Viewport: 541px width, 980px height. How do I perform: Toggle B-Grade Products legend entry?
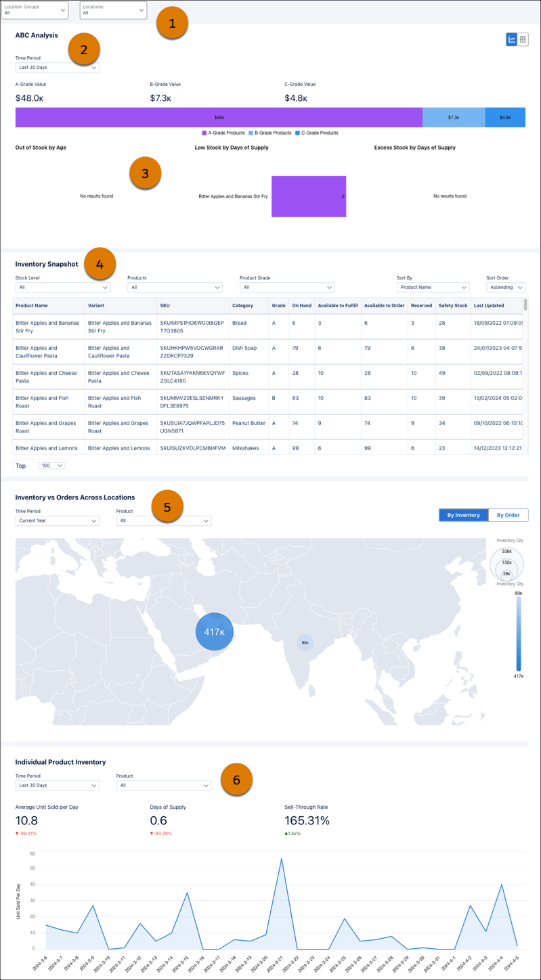(x=270, y=133)
